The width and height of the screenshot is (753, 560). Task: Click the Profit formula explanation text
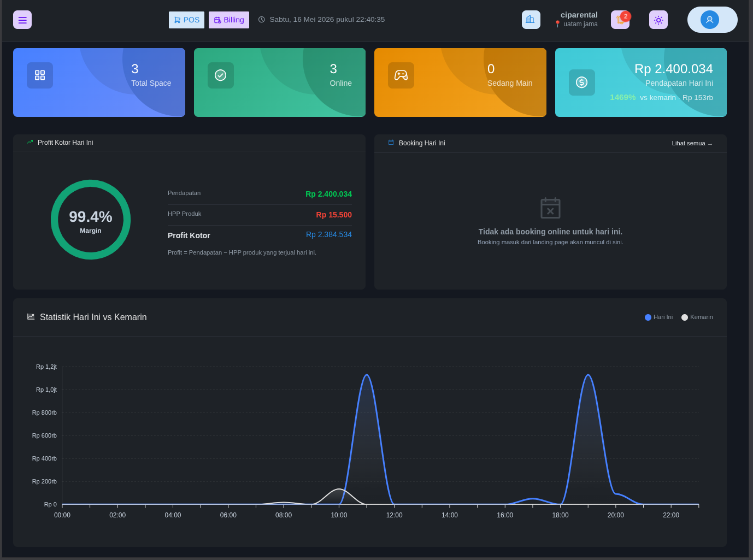click(242, 252)
